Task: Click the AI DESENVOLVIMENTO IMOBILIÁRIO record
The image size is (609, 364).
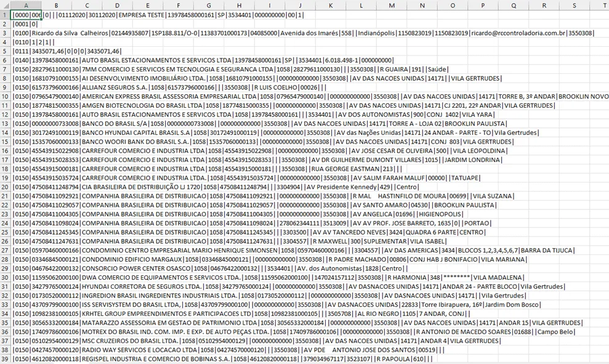Action: 257,78
